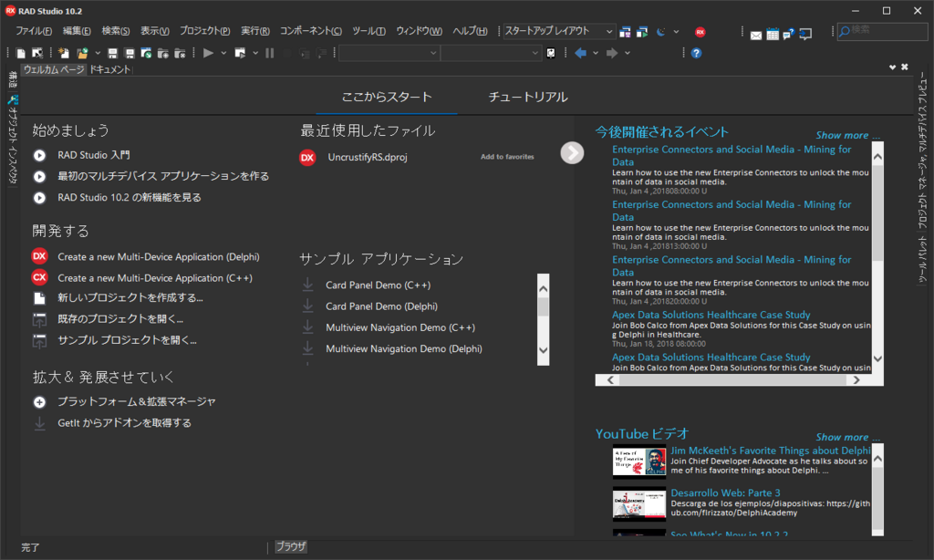Click the Pause toolbar icon
Viewport: 934px width, 560px height.
(x=270, y=53)
